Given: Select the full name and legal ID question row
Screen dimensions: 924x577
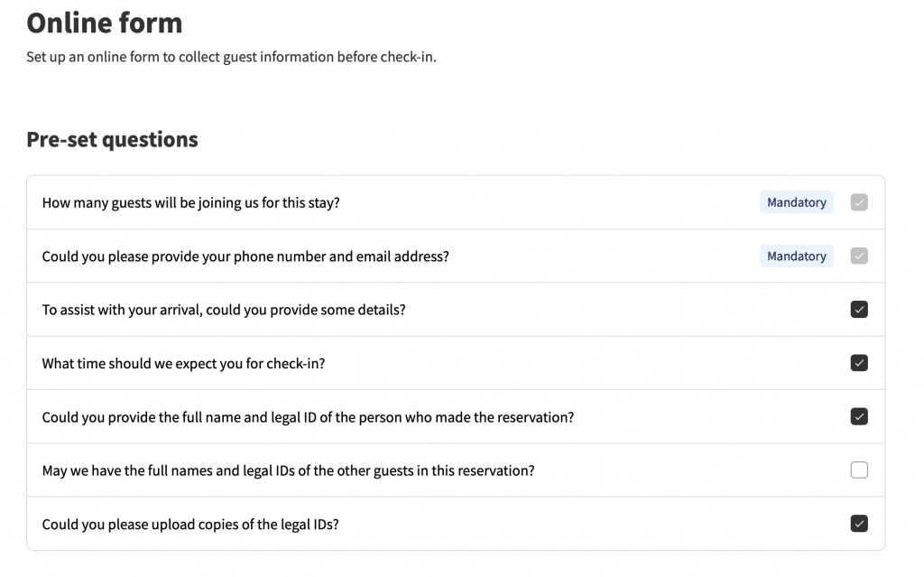Looking at the screenshot, I should 456,416.
